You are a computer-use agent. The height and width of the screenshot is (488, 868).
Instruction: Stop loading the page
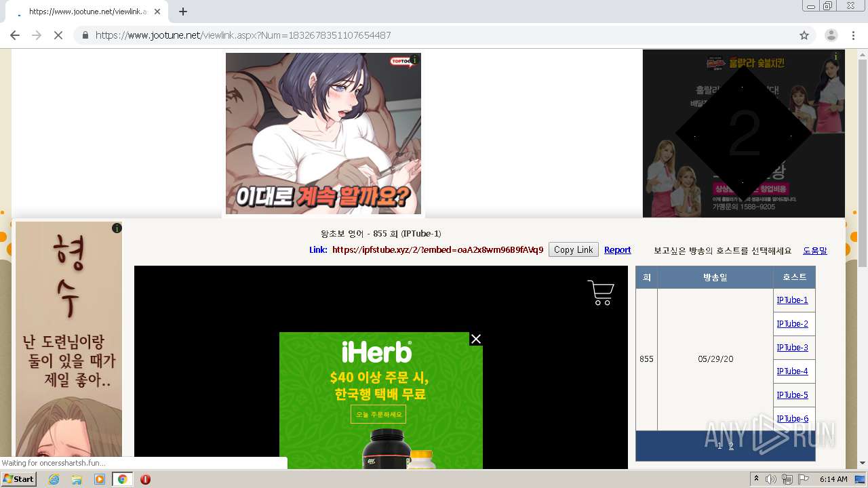pos(58,35)
